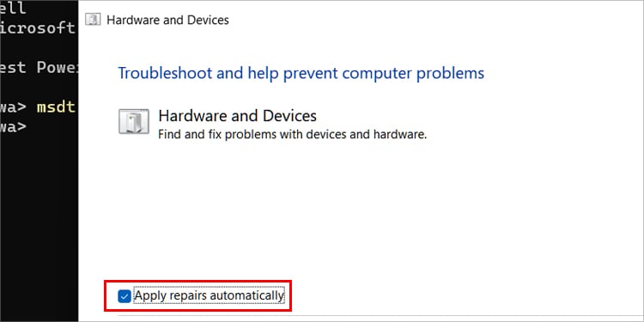The height and width of the screenshot is (322, 644).
Task: Click the small Hardware and Devices title bar icon
Action: tap(93, 20)
